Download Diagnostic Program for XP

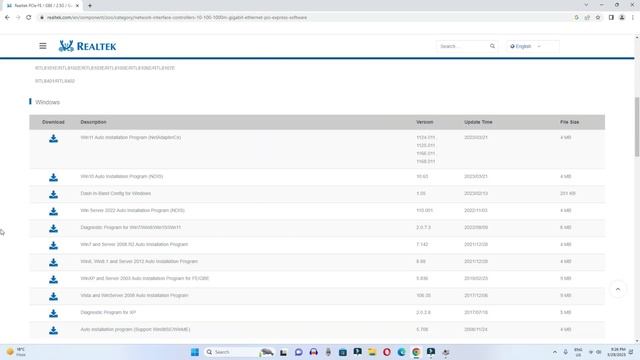point(53,313)
